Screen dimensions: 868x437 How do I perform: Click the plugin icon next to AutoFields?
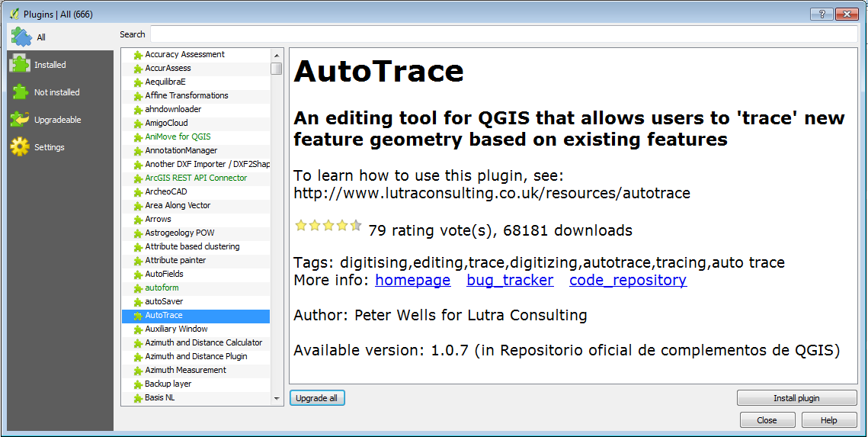(x=138, y=274)
